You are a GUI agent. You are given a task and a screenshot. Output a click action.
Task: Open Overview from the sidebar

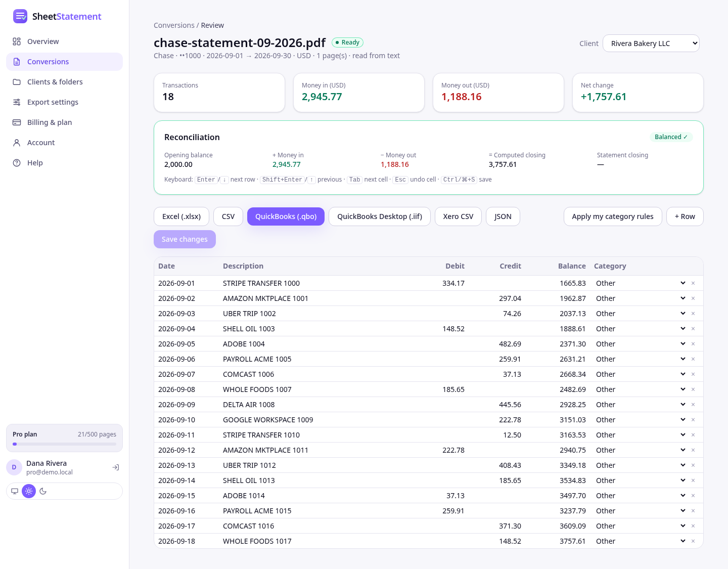[64, 41]
